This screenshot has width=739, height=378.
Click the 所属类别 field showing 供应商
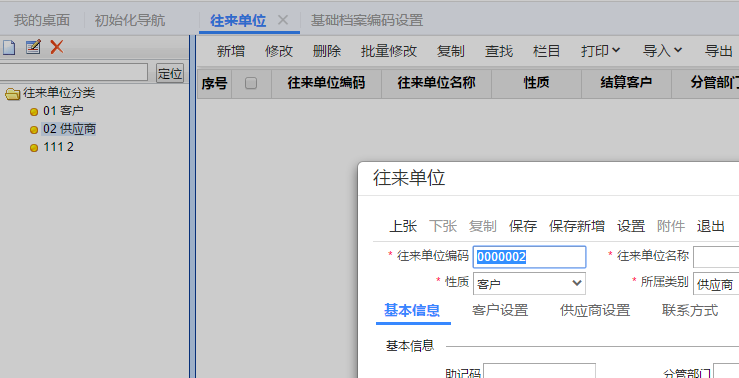coord(716,284)
